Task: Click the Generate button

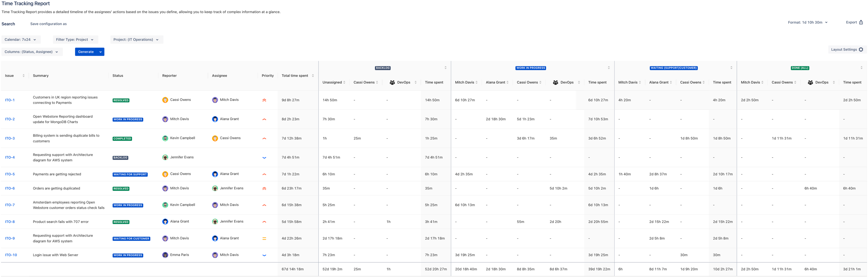Action: tap(86, 52)
